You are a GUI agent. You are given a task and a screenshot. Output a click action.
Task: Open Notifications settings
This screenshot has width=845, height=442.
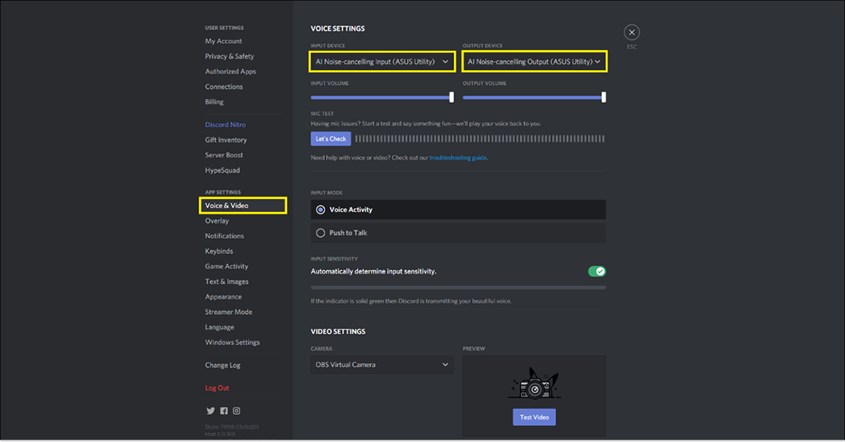tap(224, 236)
